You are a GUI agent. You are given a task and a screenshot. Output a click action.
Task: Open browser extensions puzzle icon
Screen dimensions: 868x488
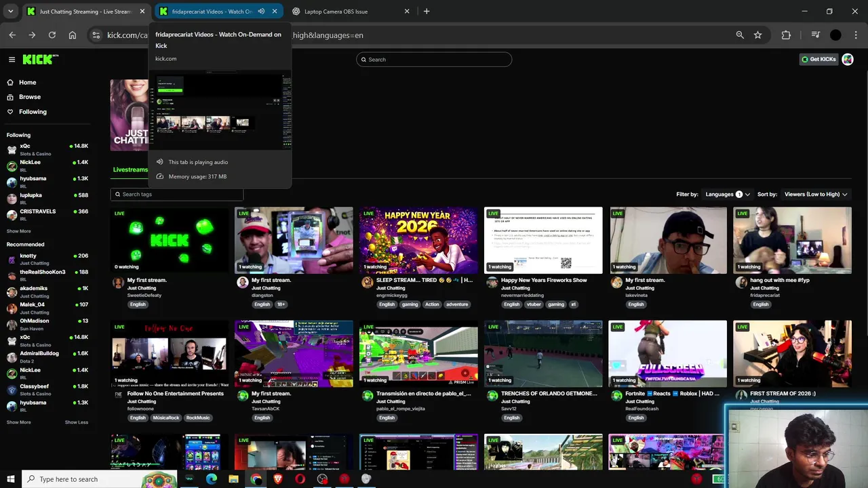[787, 35]
